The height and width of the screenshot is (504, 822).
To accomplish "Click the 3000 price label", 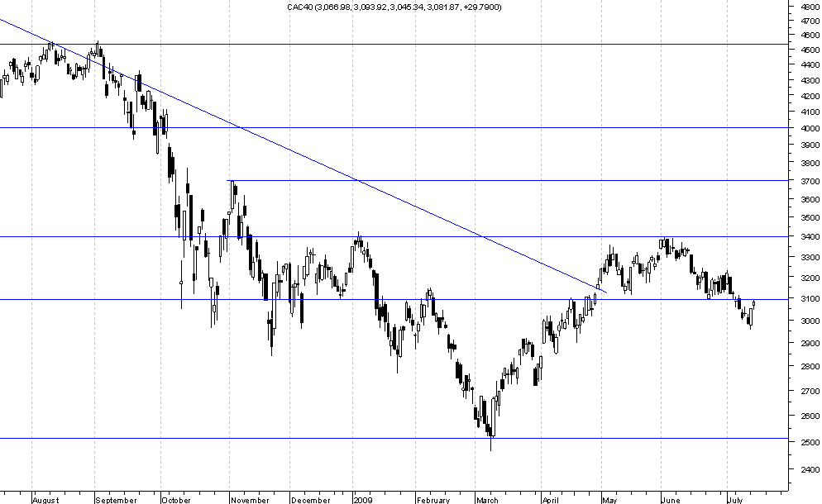I will pyautogui.click(x=810, y=321).
